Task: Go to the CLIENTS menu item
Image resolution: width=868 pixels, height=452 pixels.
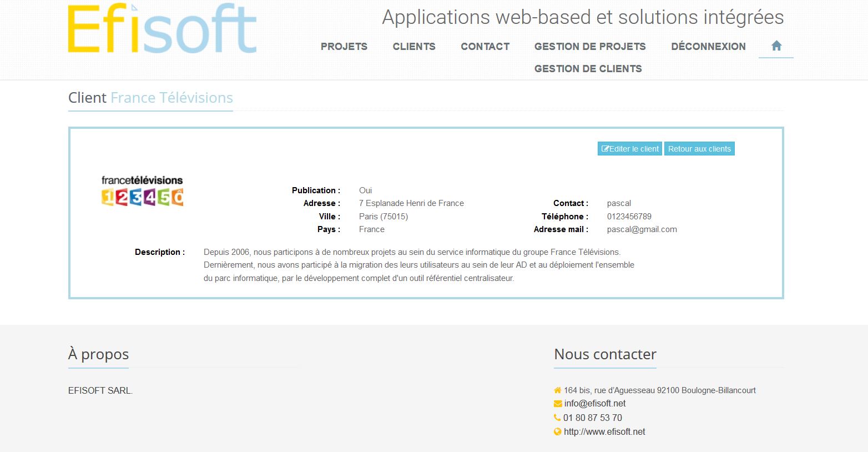Action: pyautogui.click(x=414, y=47)
